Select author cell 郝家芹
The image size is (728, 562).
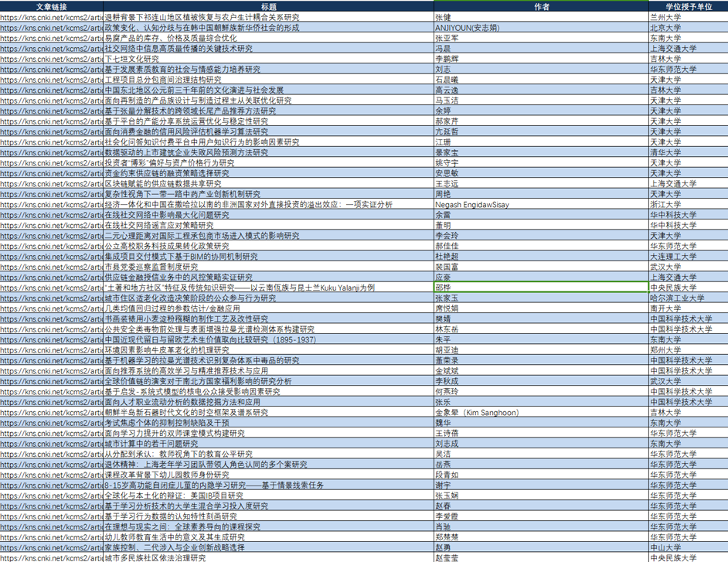point(541,121)
